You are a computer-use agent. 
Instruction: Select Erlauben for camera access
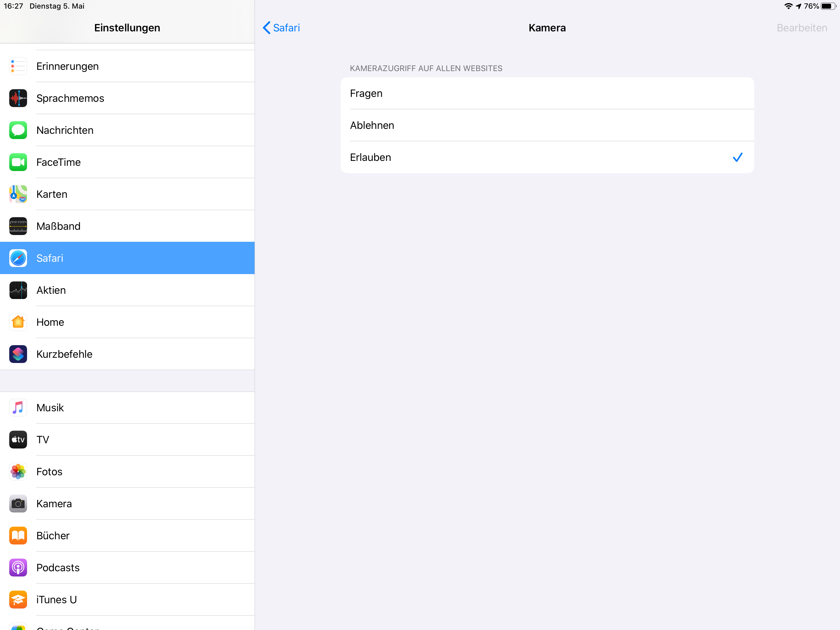(x=547, y=157)
